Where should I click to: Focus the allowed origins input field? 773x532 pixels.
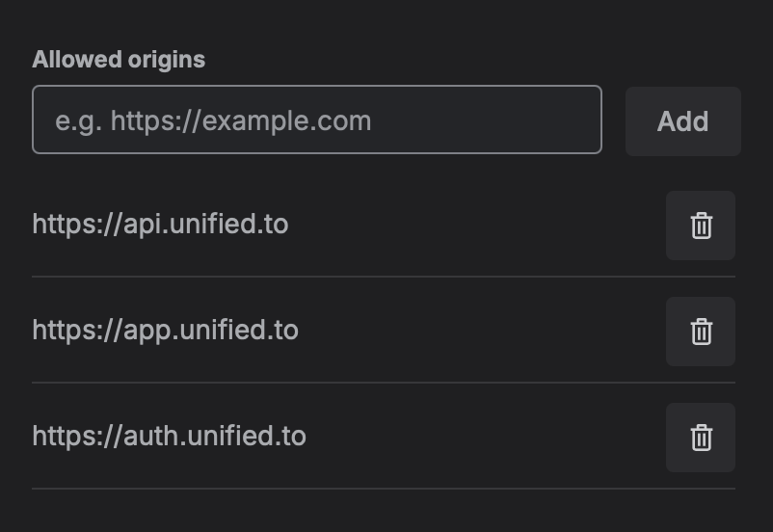coord(317,120)
